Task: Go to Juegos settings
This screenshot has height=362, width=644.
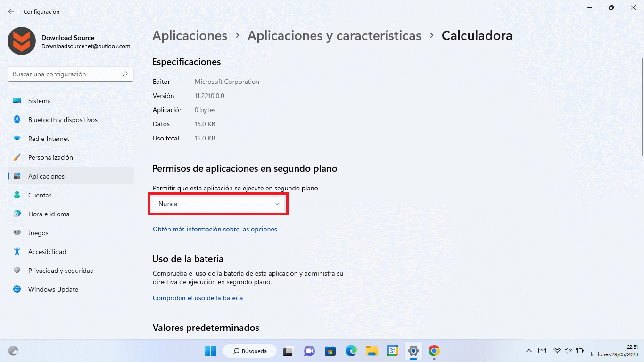Action: click(71, 233)
